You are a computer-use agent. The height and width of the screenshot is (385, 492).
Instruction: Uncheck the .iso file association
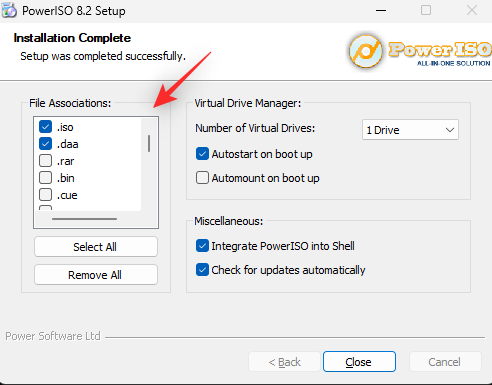[45, 127]
